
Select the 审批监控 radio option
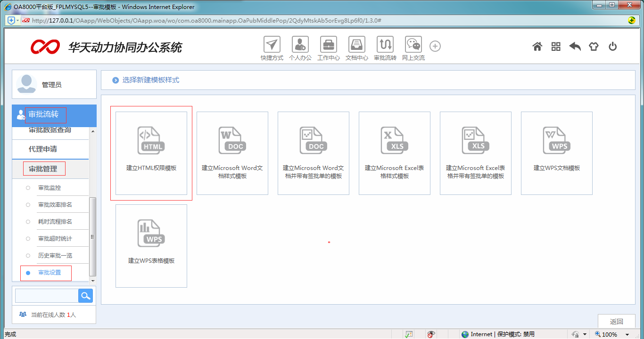[x=49, y=187]
